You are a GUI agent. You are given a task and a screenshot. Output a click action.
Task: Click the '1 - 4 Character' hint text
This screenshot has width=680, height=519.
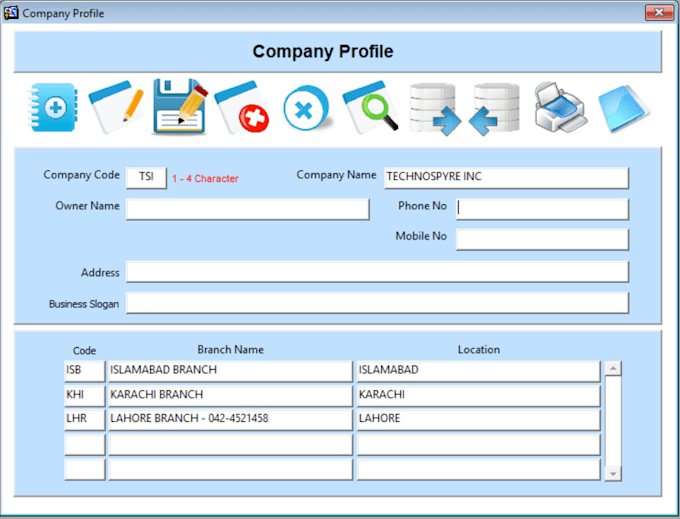coord(205,179)
